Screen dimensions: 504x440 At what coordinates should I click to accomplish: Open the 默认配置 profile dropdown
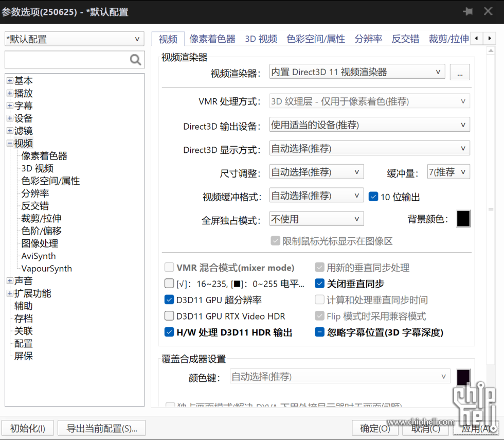(x=74, y=39)
